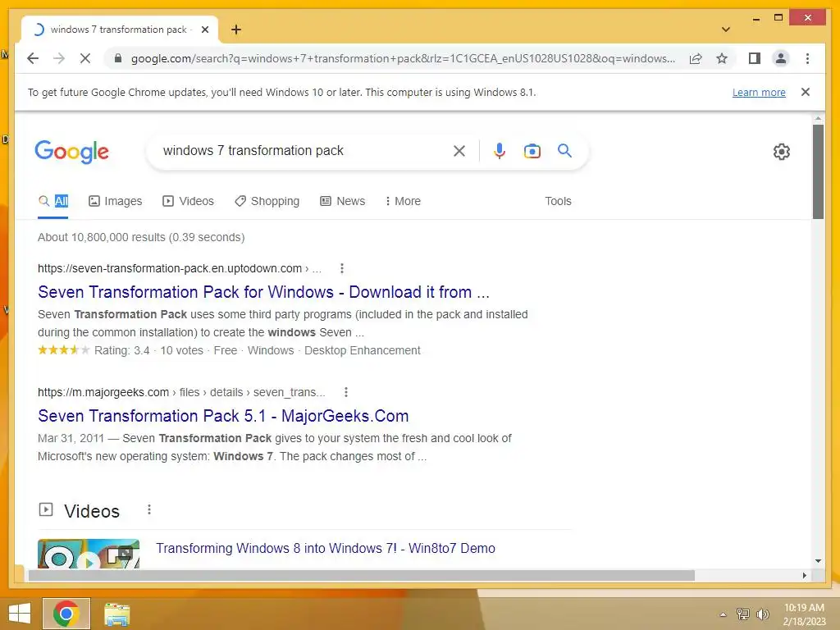Image resolution: width=840 pixels, height=630 pixels.
Task: Open the Learn more link
Action: 759,92
